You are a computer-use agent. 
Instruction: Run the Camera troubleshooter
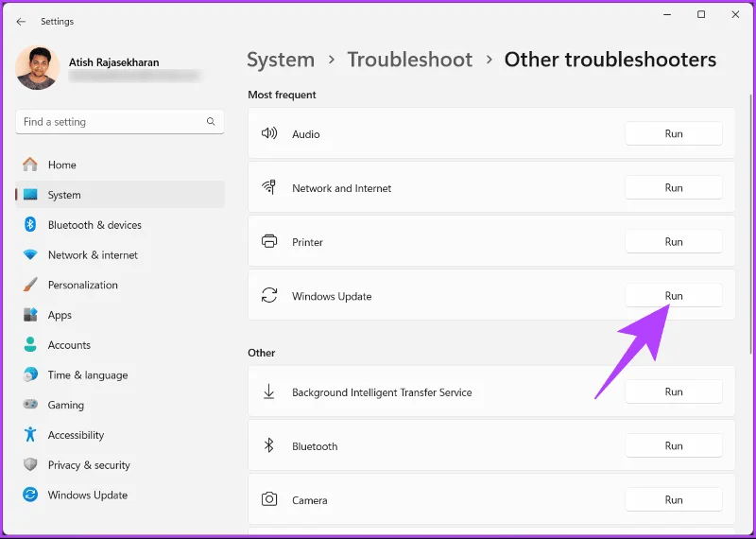coord(674,499)
